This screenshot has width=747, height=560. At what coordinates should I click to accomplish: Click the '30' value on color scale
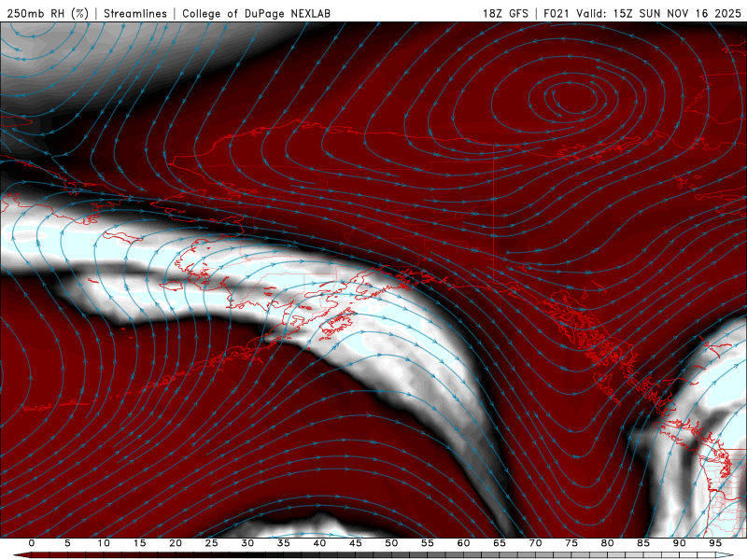(247, 543)
